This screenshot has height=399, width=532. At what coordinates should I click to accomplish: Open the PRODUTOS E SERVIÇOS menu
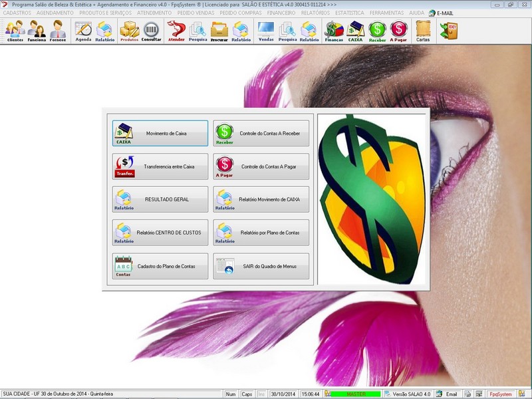pos(106,13)
